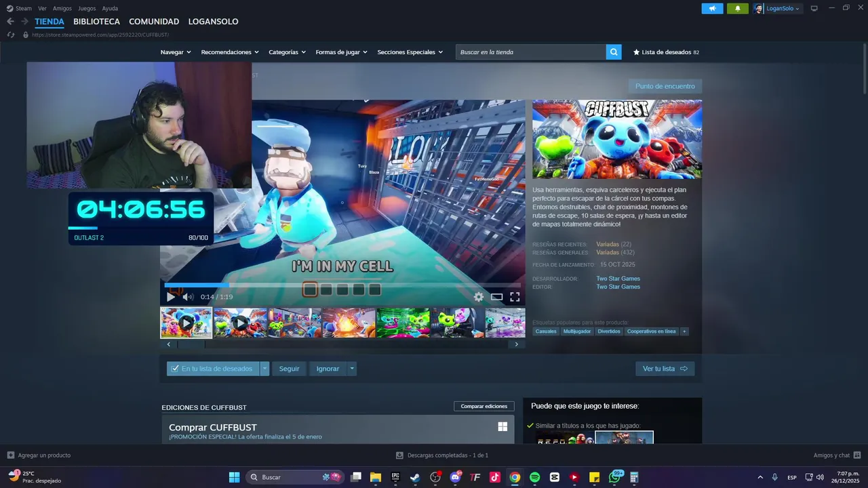Switch to the COMUNIDAD tab
868x488 pixels.
[154, 22]
